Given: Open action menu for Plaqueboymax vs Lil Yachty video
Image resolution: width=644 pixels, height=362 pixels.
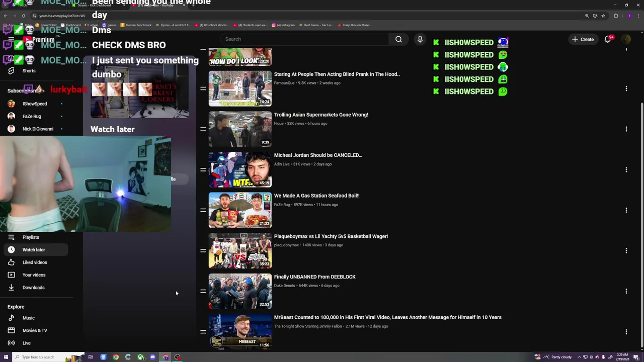Looking at the screenshot, I should [626, 250].
